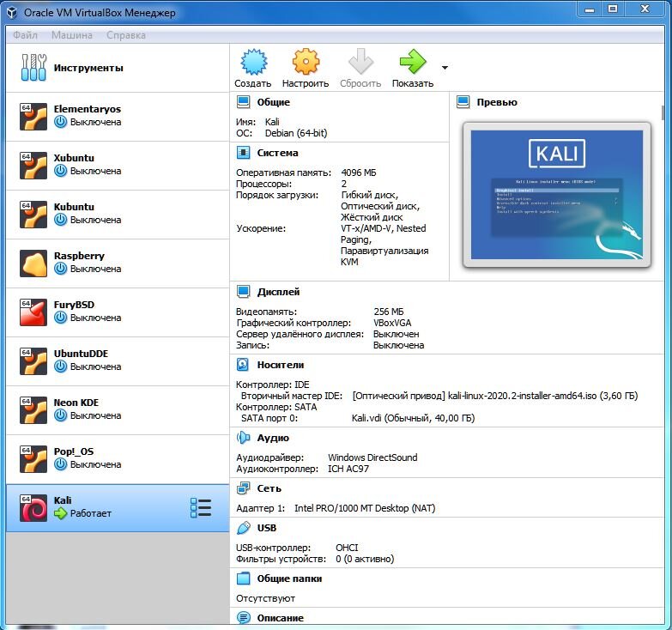Click the Общие папки folder icon
672x630 pixels.
coord(243,579)
